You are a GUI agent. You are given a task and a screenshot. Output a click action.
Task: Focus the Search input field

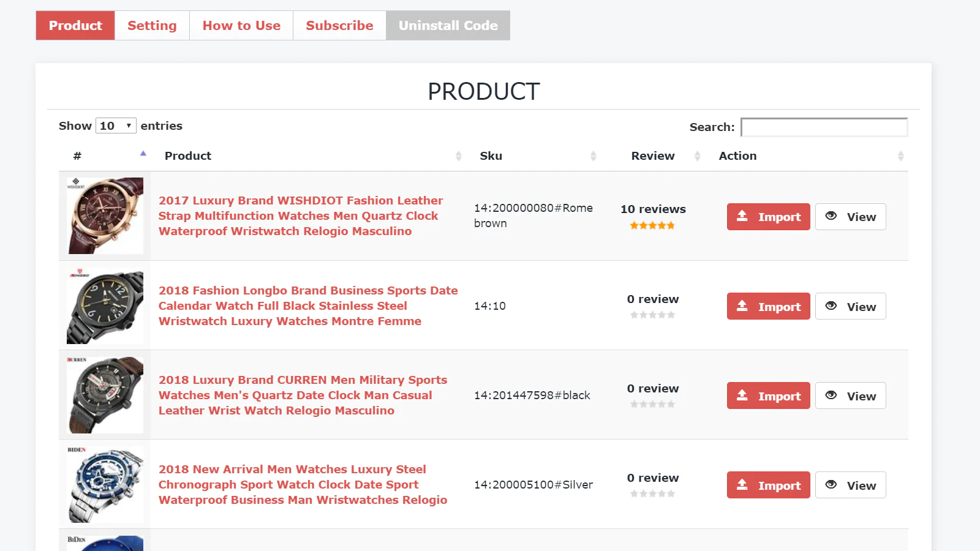coord(824,127)
